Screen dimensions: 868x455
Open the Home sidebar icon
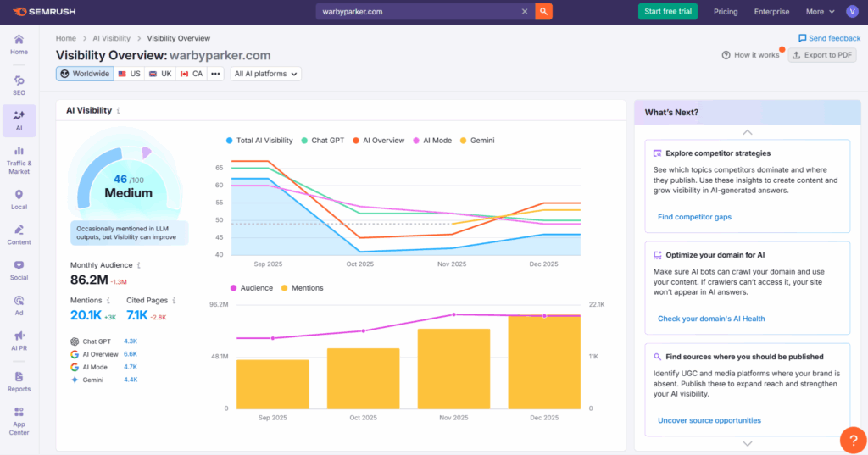[x=19, y=44]
